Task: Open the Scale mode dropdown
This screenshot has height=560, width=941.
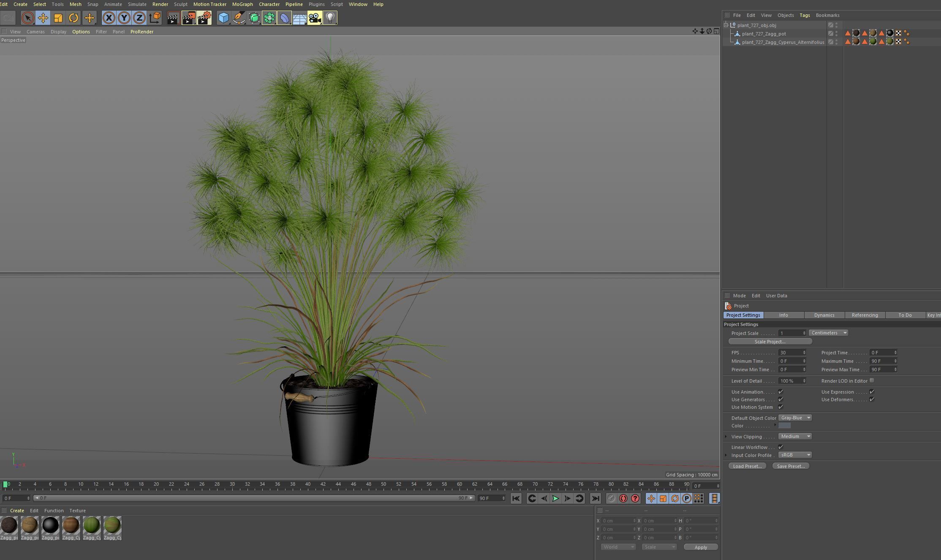Action: pos(659,547)
